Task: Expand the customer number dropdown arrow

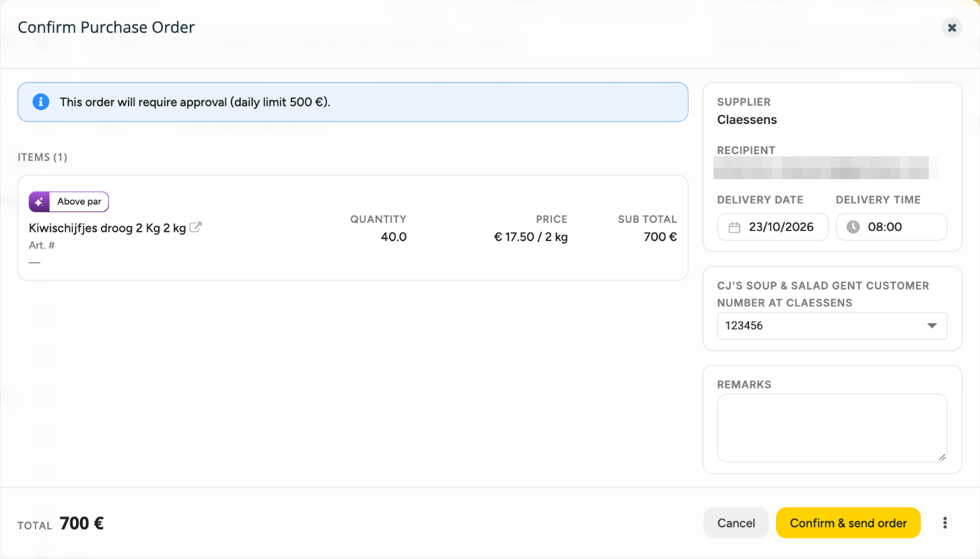Action: pyautogui.click(x=932, y=326)
